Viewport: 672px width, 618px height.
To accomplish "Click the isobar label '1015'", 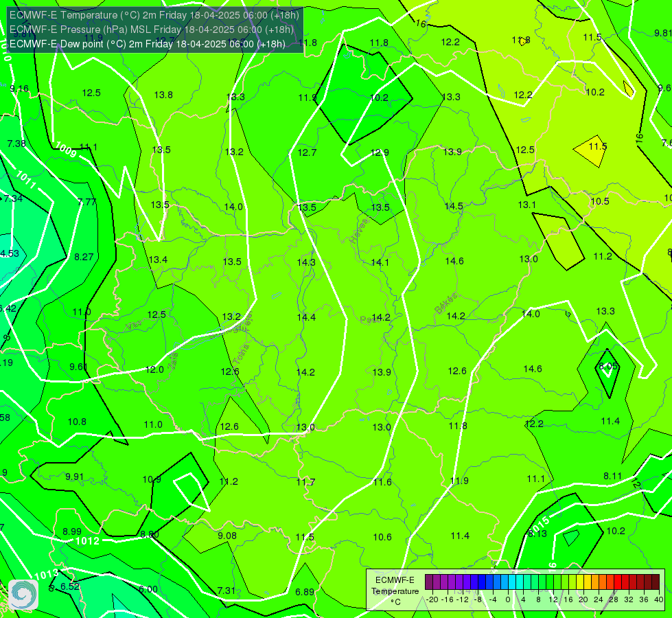I will pos(539,525).
